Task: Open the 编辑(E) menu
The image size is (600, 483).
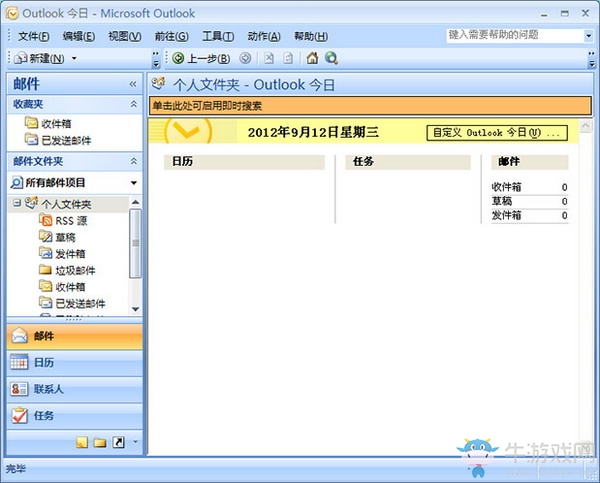Action: click(x=79, y=36)
